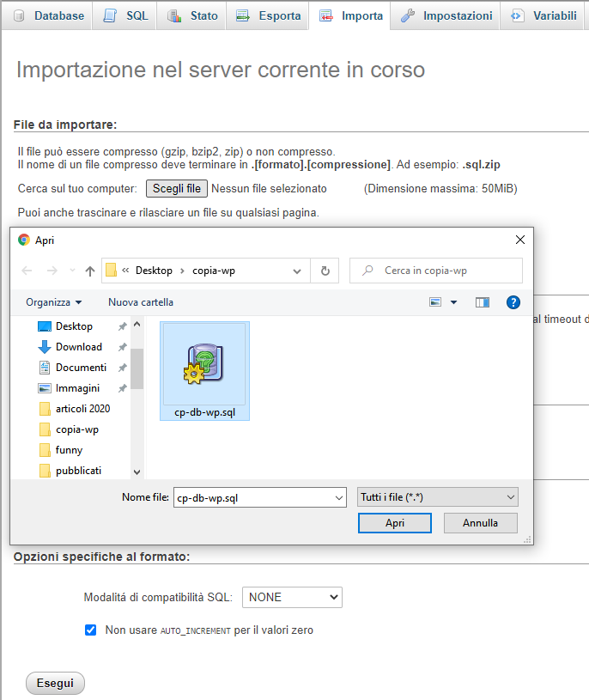Toggle the preview pane icon
This screenshot has height=700, width=589.
click(x=483, y=302)
